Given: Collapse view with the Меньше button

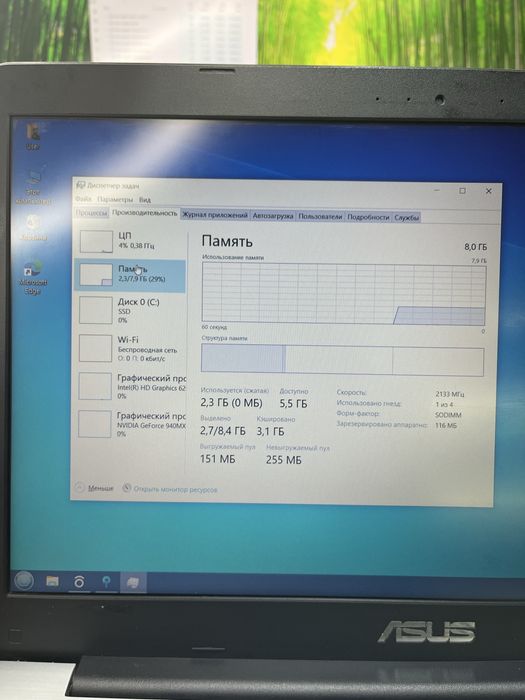Looking at the screenshot, I should click(x=94, y=488).
